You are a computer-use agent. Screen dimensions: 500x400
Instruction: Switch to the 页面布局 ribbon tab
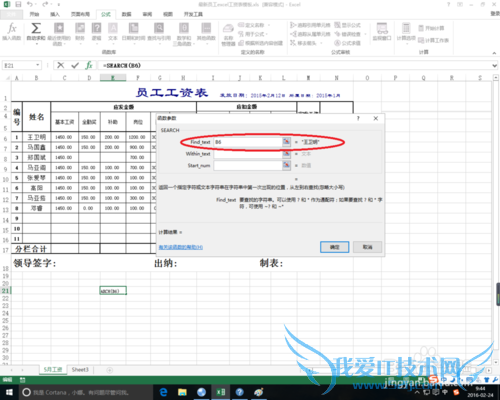point(80,14)
